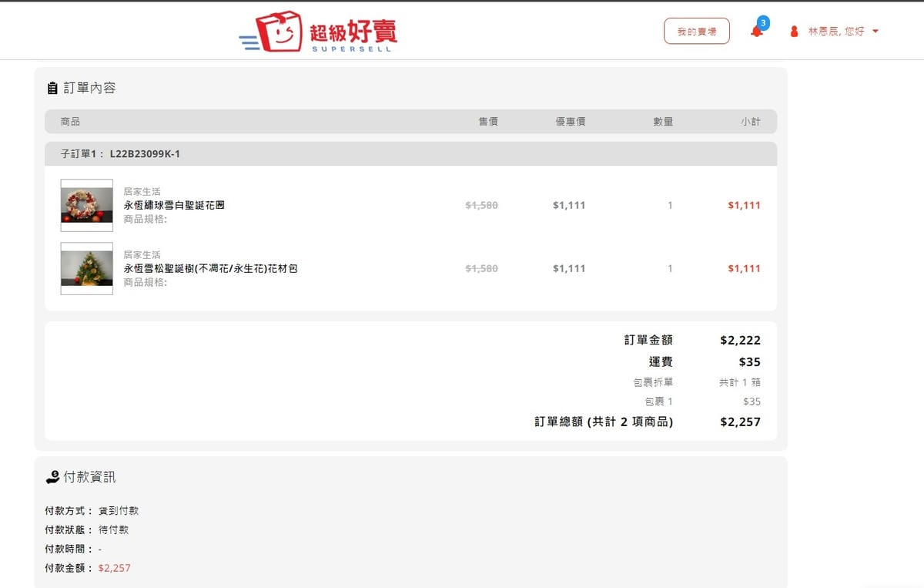Click the order total $2,257 amount
The image size is (924, 588).
point(740,422)
